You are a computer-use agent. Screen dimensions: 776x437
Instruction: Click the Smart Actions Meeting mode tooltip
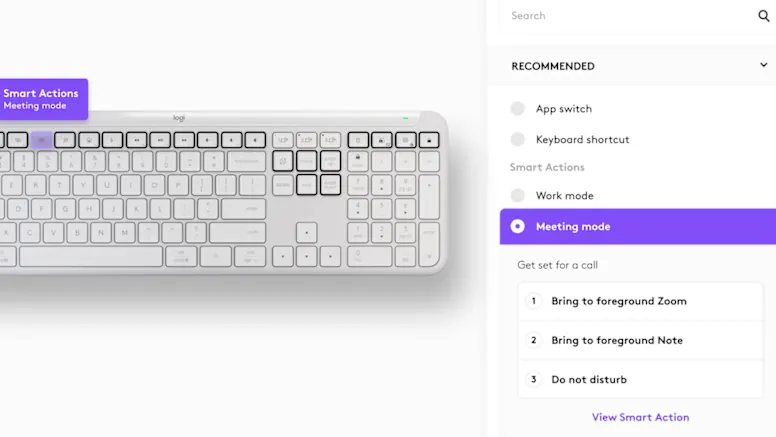42,99
